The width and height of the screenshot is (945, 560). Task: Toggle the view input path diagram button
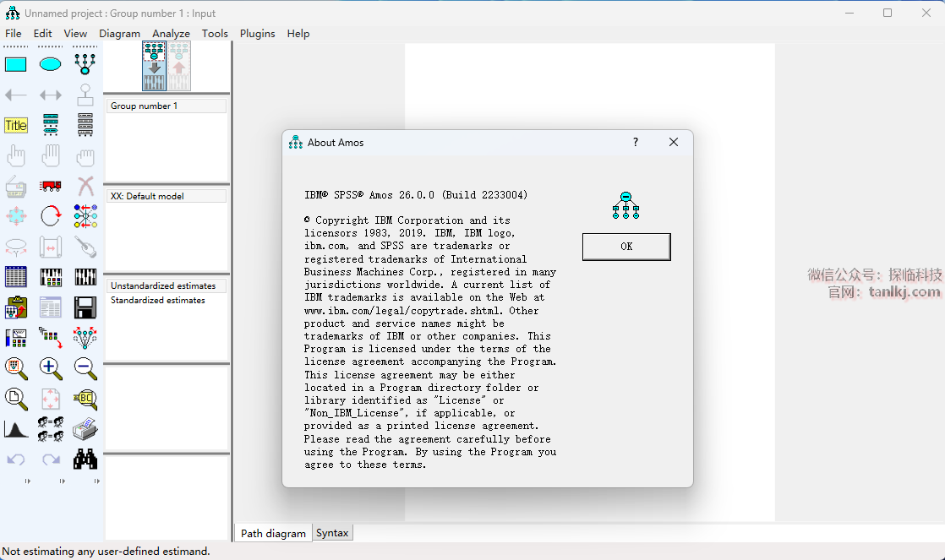tap(154, 66)
